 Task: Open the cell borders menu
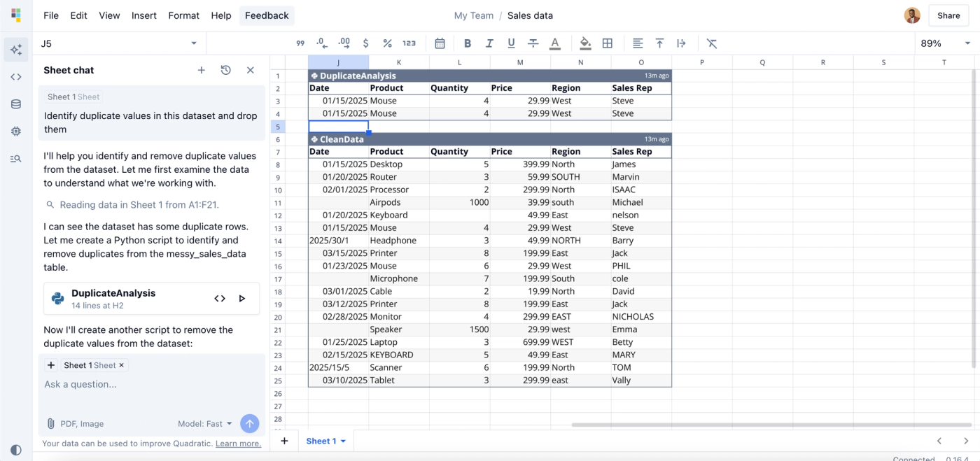tap(608, 43)
